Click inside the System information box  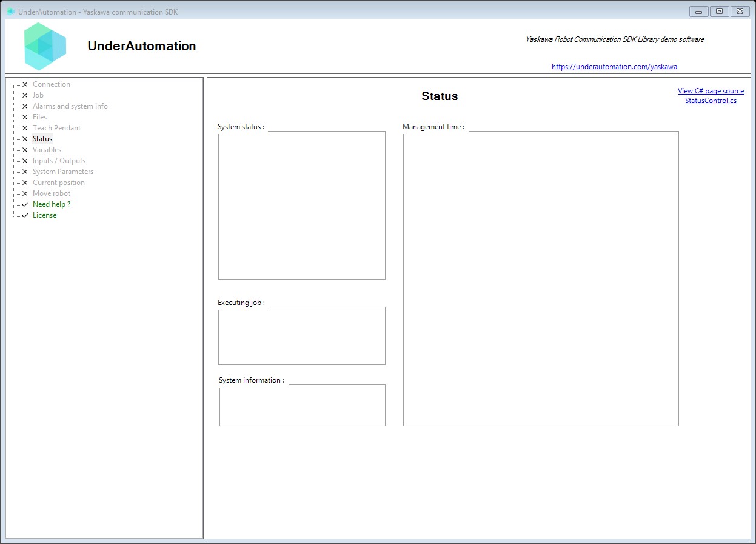(x=303, y=405)
